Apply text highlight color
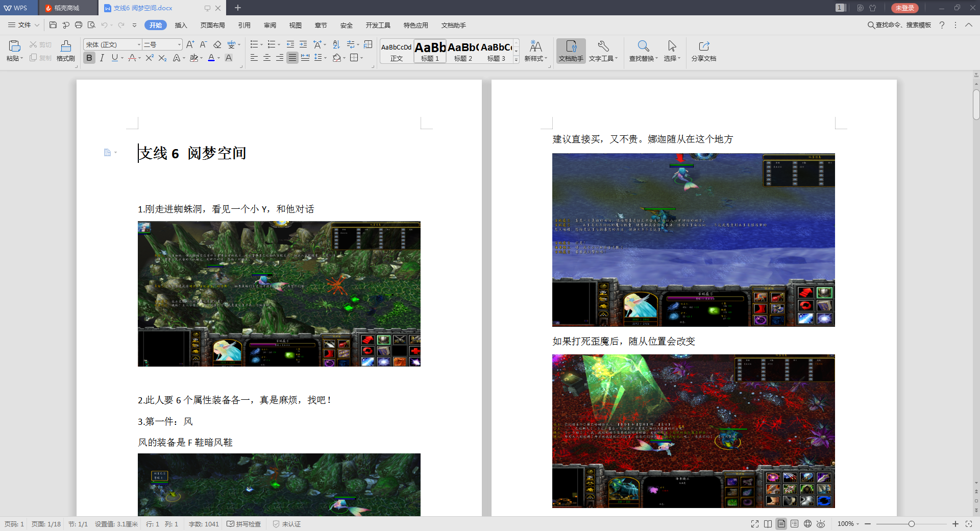Image resolution: width=980 pixels, height=531 pixels. 194,58
